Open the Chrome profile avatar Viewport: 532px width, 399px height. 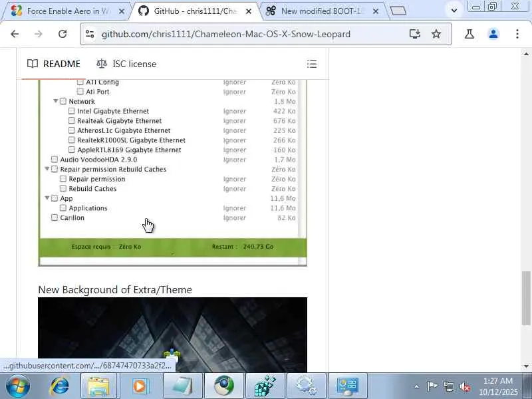tap(493, 34)
